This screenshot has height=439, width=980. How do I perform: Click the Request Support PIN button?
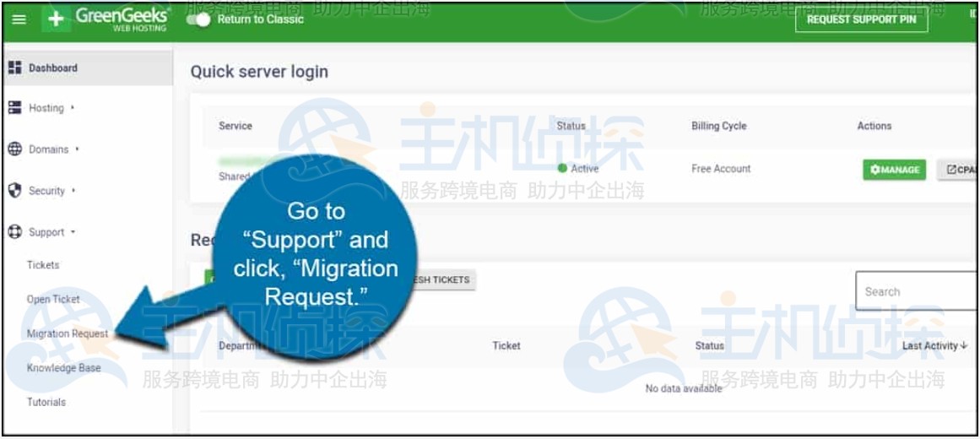(861, 19)
